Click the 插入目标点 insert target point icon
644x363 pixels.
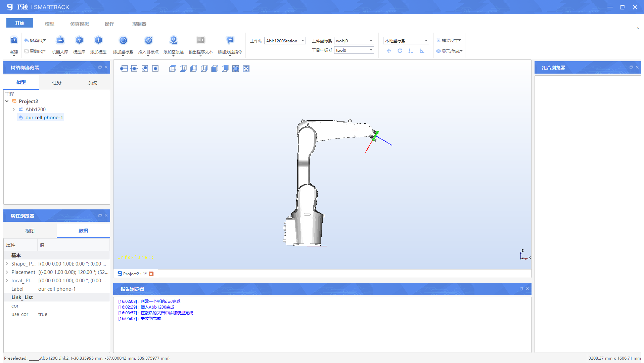pos(148,41)
